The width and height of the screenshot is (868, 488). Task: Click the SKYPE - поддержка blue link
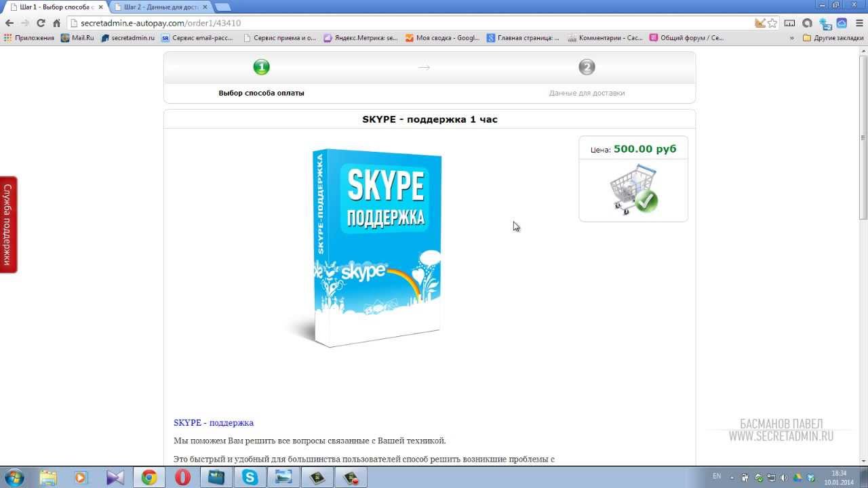[x=214, y=422]
